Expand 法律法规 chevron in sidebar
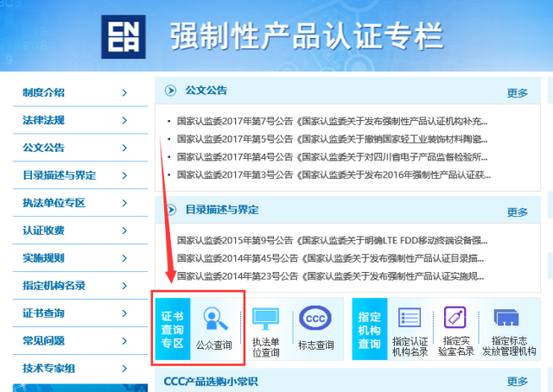 (x=124, y=120)
